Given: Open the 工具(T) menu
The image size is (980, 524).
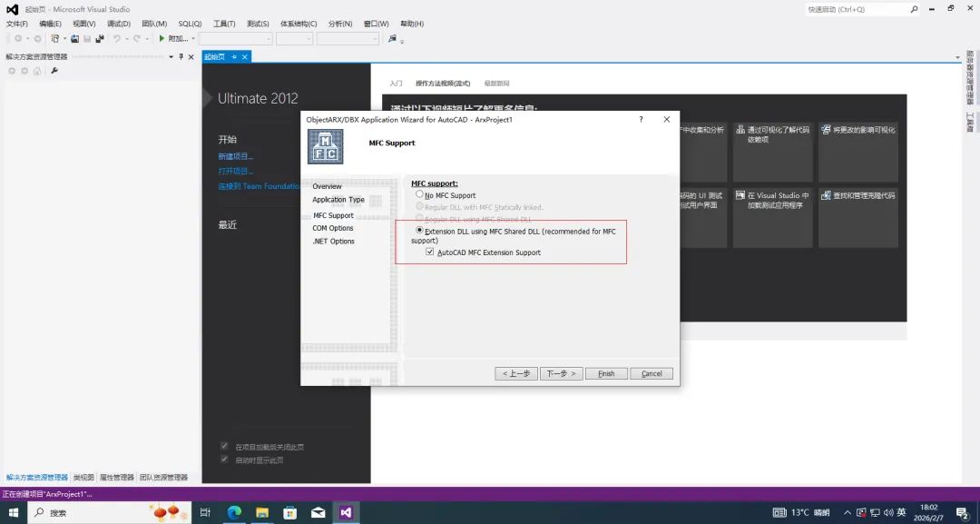Looking at the screenshot, I should pos(224,24).
